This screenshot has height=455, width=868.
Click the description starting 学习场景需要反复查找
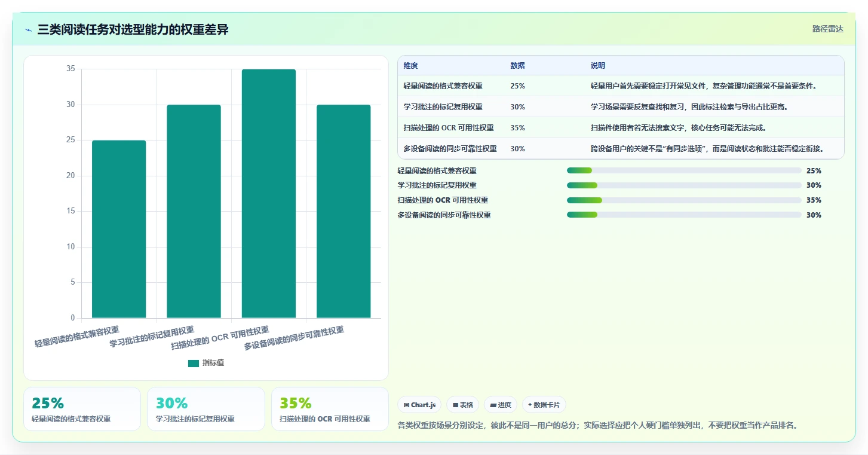(689, 107)
